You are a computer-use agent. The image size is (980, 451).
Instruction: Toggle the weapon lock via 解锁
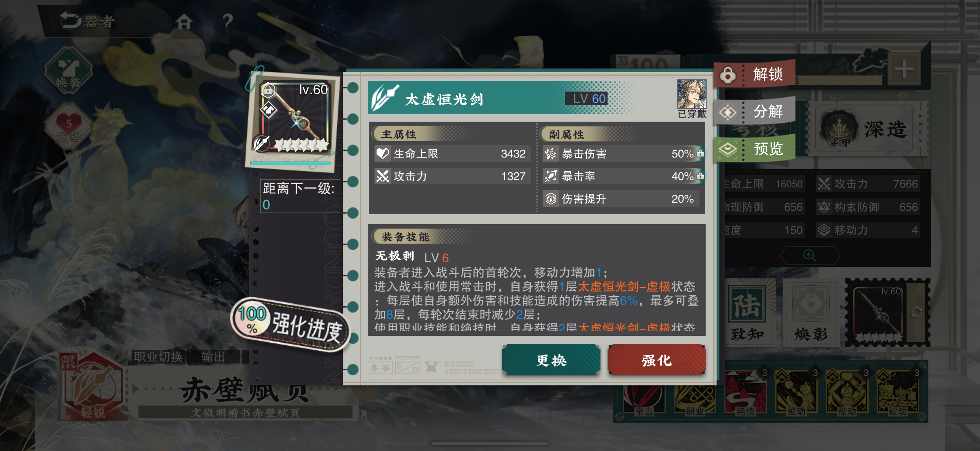tap(754, 74)
